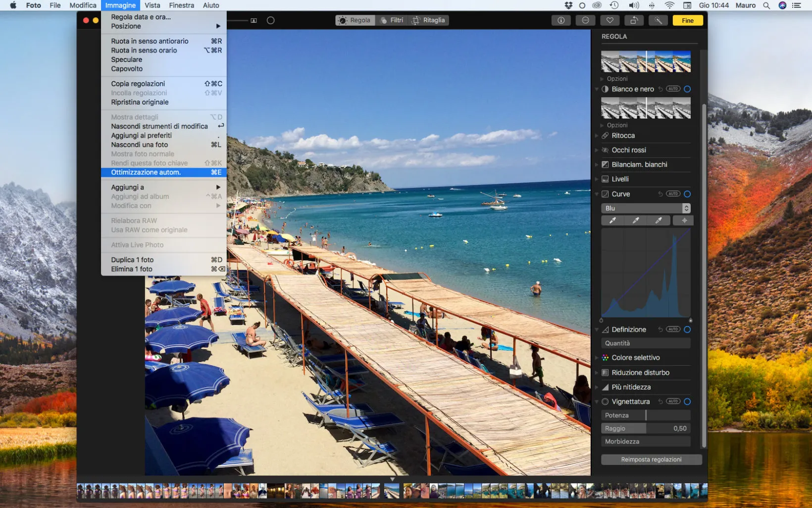Toggle the Bianco e nero enable circle

(687, 89)
